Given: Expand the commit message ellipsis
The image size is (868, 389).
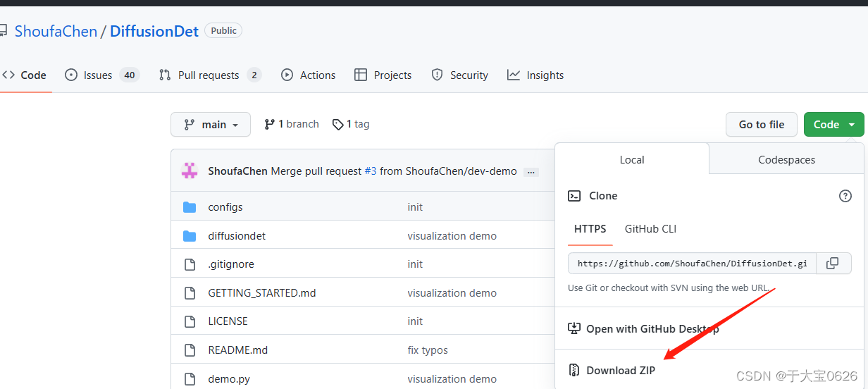Looking at the screenshot, I should (x=531, y=172).
